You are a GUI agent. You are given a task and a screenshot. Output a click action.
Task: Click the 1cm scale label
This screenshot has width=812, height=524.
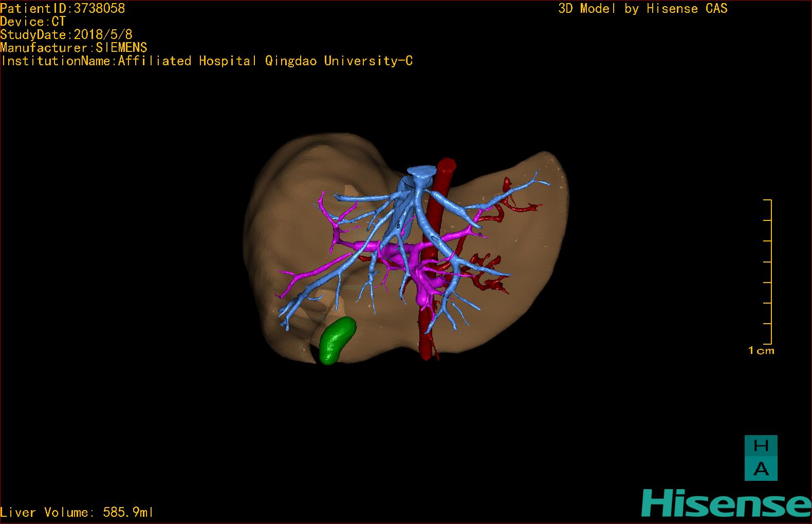pos(761,351)
